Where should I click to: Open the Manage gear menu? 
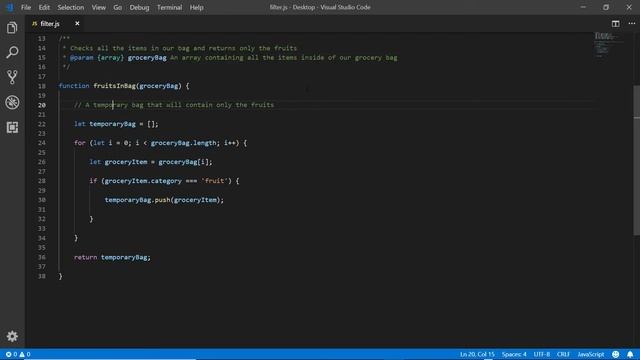(x=12, y=336)
